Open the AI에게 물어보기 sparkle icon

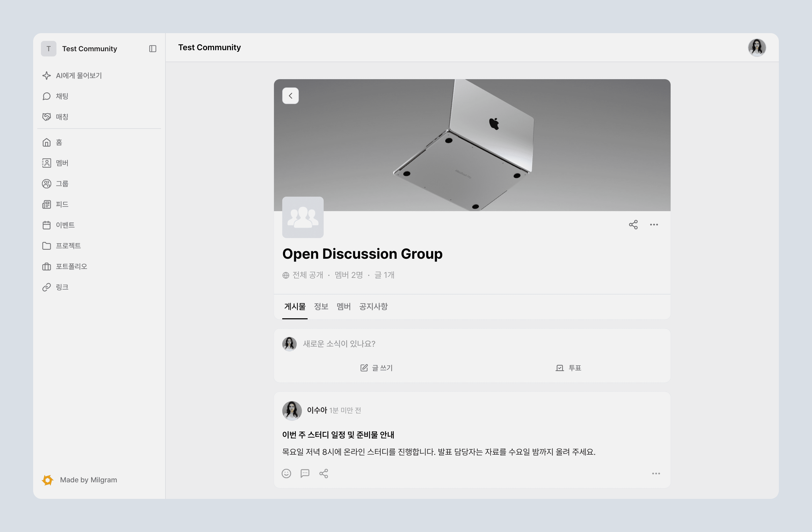[x=46, y=75]
